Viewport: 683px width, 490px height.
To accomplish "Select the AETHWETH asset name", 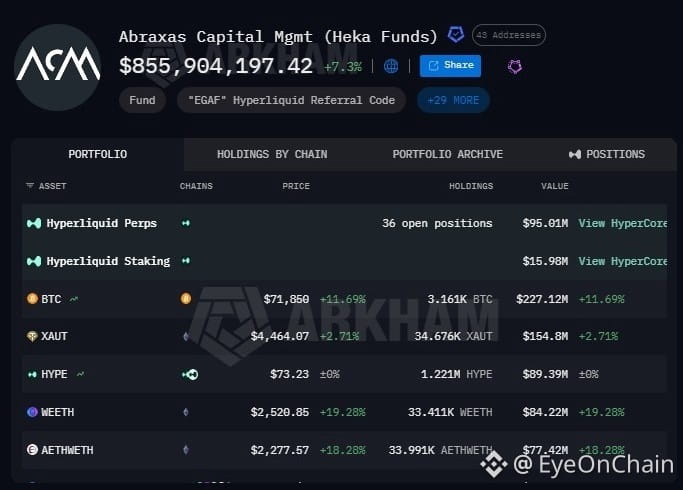I will tap(67, 450).
